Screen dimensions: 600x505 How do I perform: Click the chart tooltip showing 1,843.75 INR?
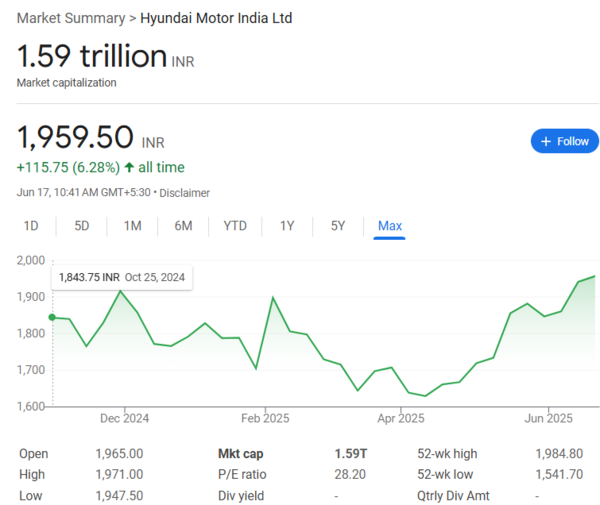click(x=122, y=277)
